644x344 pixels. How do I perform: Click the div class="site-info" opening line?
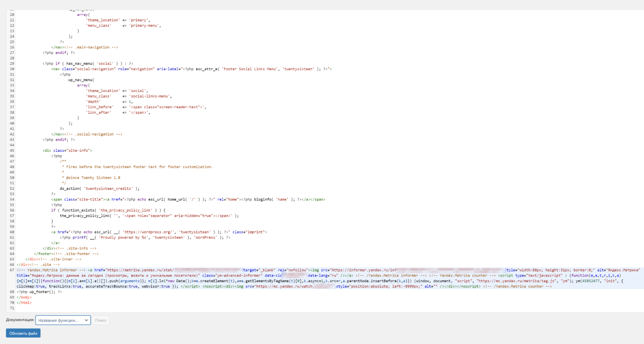tap(67, 150)
